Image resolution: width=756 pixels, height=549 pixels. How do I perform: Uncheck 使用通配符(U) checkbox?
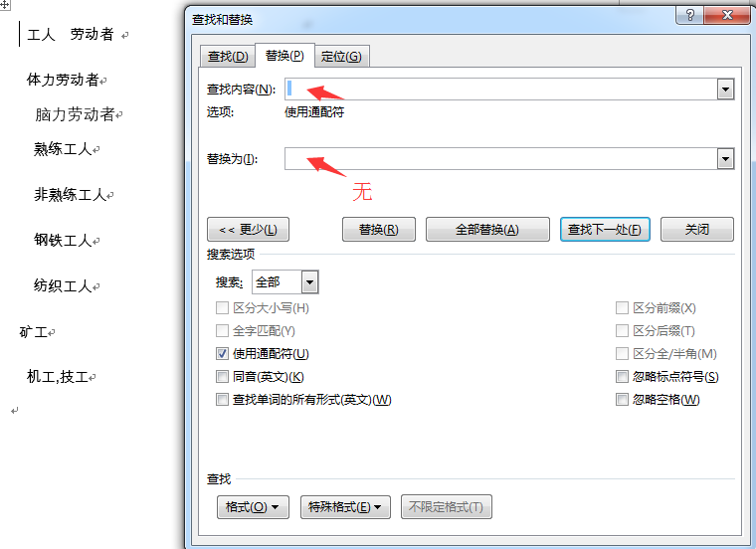[x=222, y=353]
